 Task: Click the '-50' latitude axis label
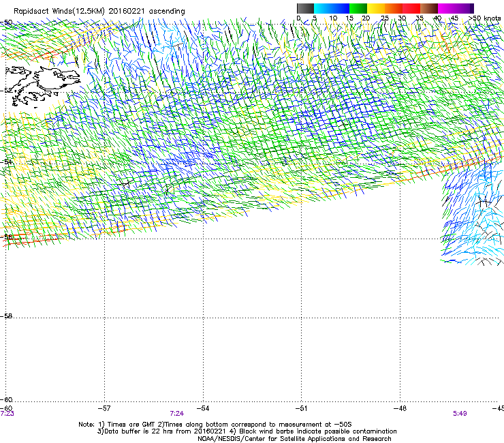(x=6, y=22)
